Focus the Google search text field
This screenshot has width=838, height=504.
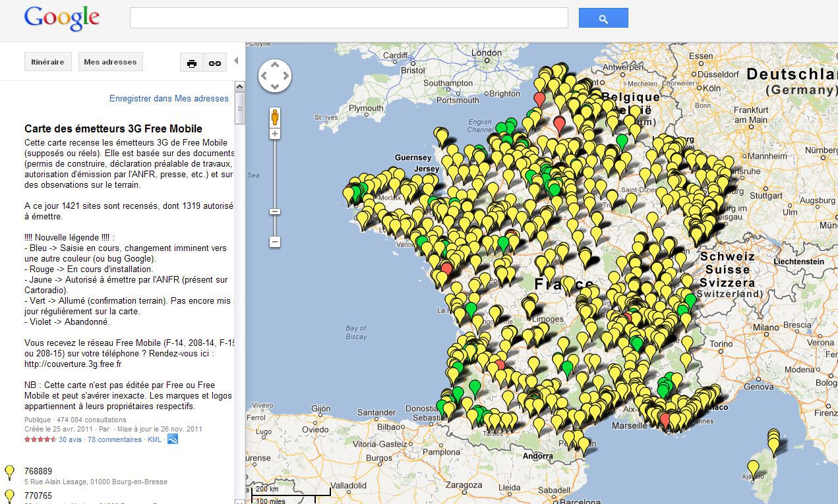coord(349,18)
